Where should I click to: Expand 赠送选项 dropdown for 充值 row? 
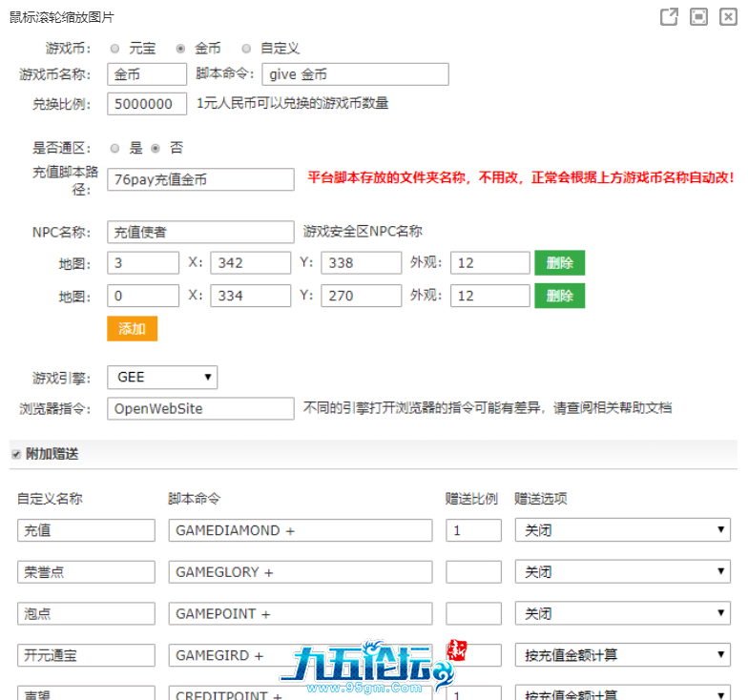[622, 530]
